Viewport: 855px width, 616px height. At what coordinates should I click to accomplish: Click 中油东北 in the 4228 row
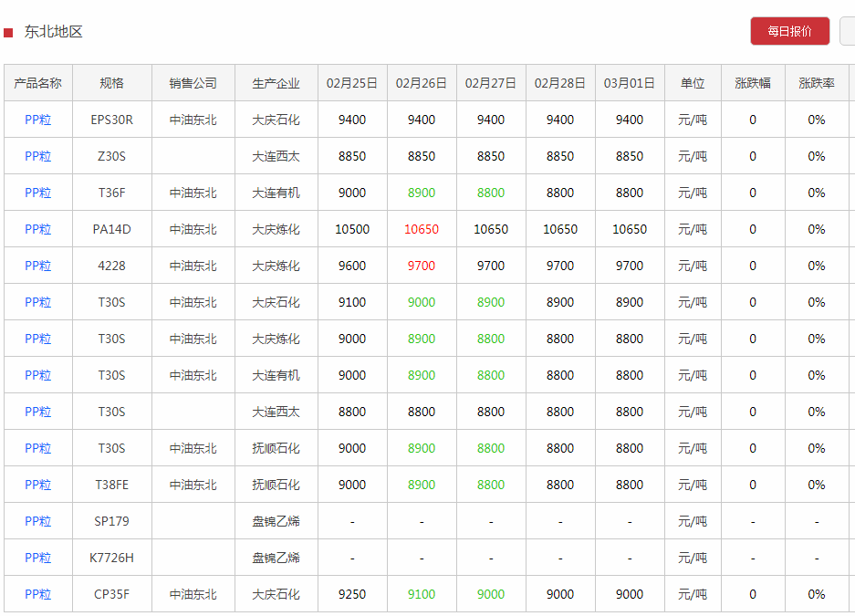pyautogui.click(x=193, y=266)
